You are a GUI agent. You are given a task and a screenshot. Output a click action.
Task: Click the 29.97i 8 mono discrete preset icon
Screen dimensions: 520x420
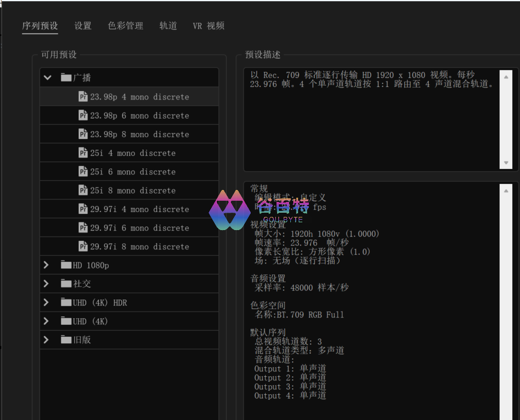(83, 246)
